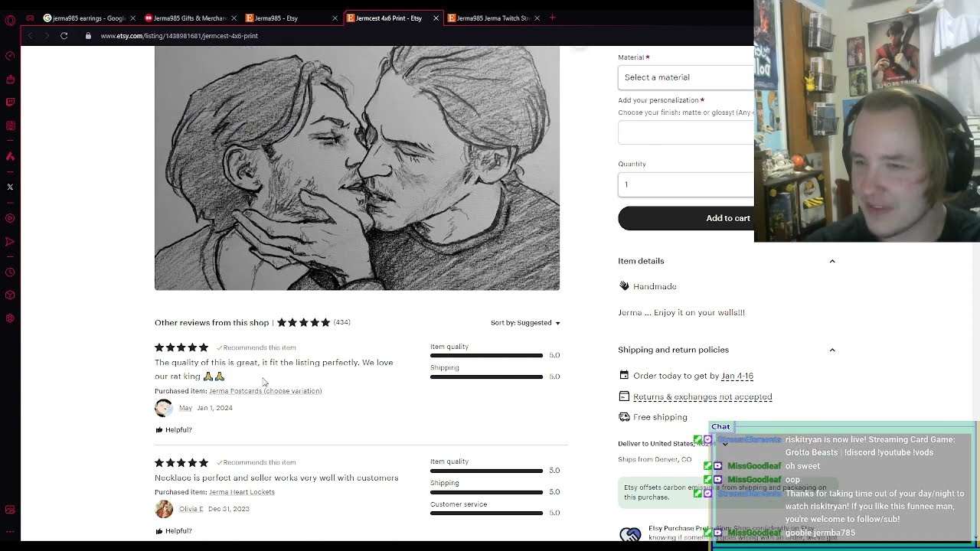This screenshot has height=551, width=980.
Task: Open the Select a material dropdown
Action: pyautogui.click(x=686, y=77)
